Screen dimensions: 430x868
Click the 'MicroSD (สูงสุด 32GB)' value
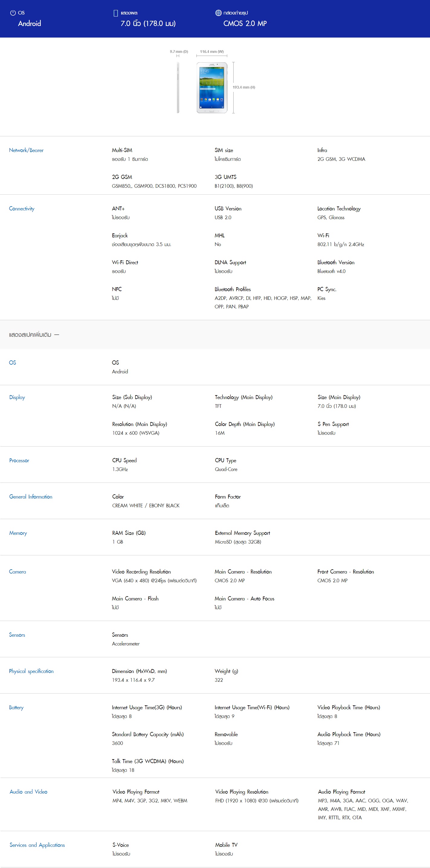click(x=238, y=542)
